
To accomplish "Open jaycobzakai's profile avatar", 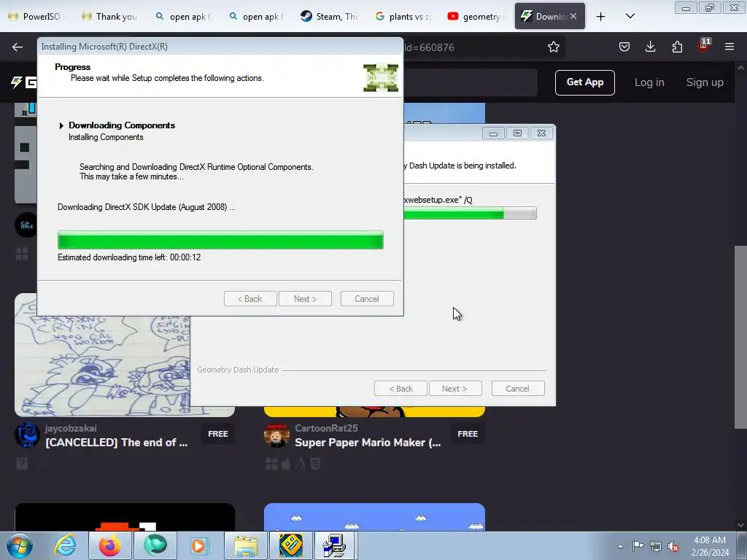I will coord(27,435).
